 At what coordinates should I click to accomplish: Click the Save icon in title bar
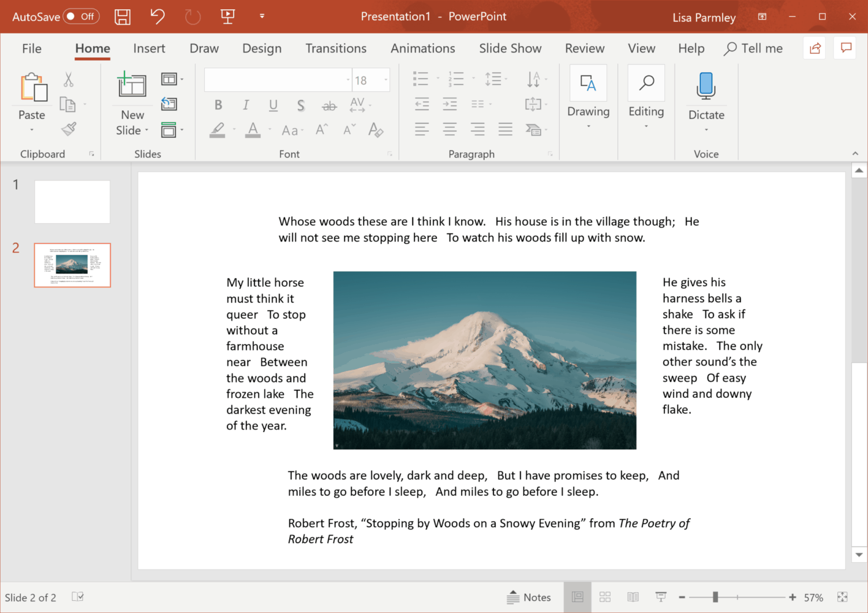point(123,17)
